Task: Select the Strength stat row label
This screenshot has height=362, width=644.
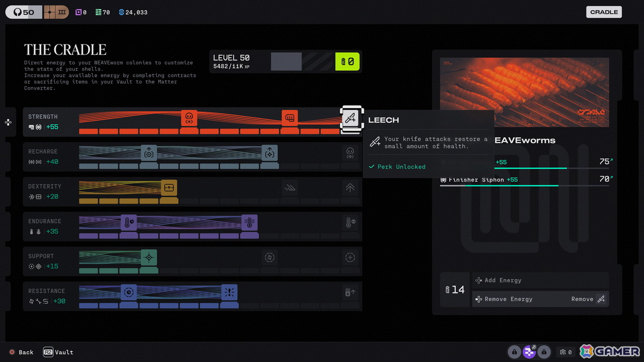Action: click(x=43, y=116)
